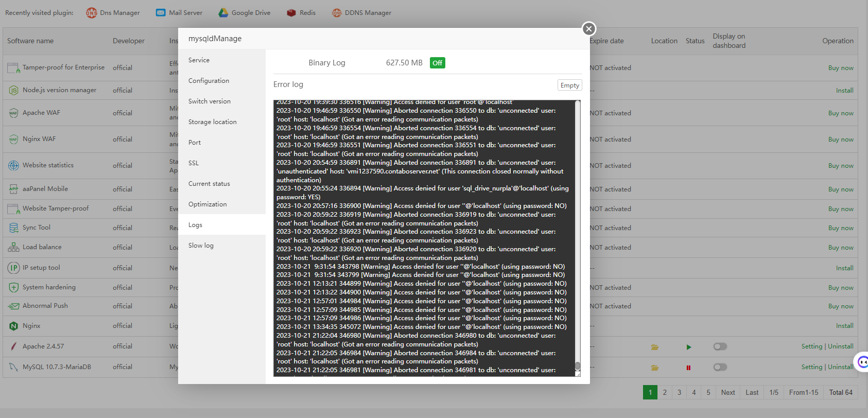Click Buy now for Apache WAF
Viewport: 868px width, 418px height.
click(x=841, y=113)
